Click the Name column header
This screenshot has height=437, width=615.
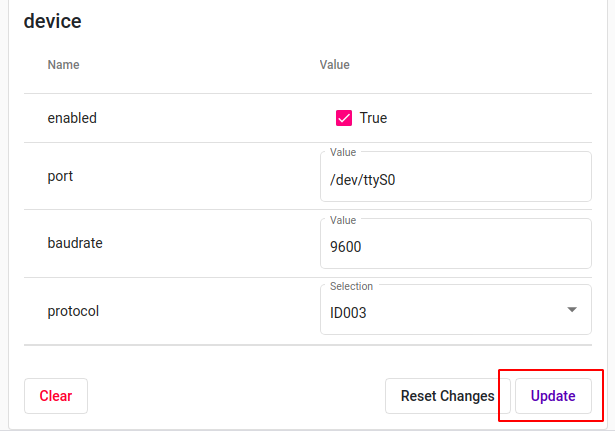(64, 65)
